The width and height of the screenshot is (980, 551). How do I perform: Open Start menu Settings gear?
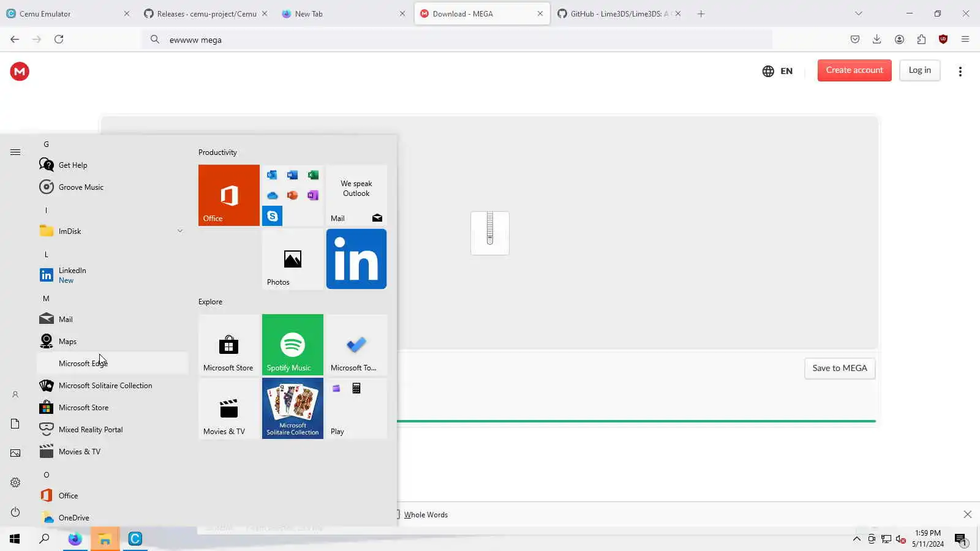click(x=15, y=482)
